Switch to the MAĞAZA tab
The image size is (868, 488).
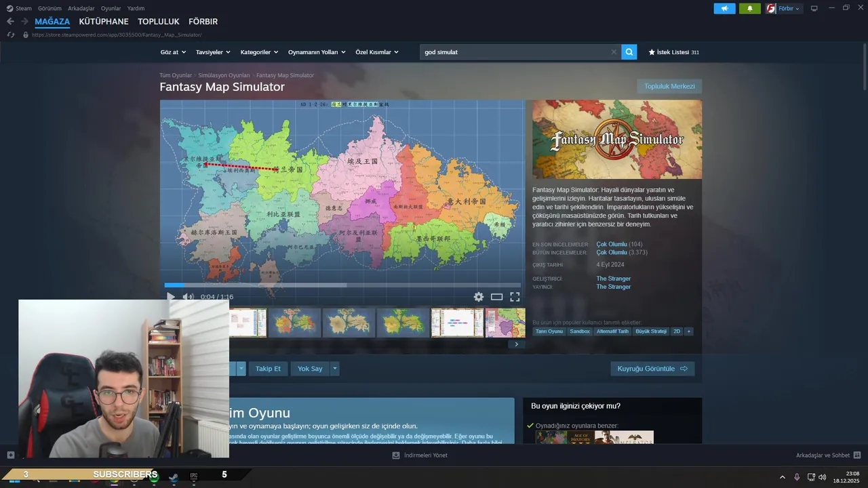click(52, 22)
